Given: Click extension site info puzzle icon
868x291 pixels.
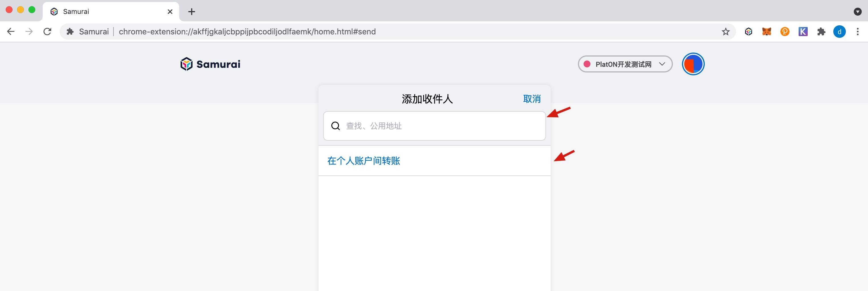Looking at the screenshot, I should [x=70, y=32].
